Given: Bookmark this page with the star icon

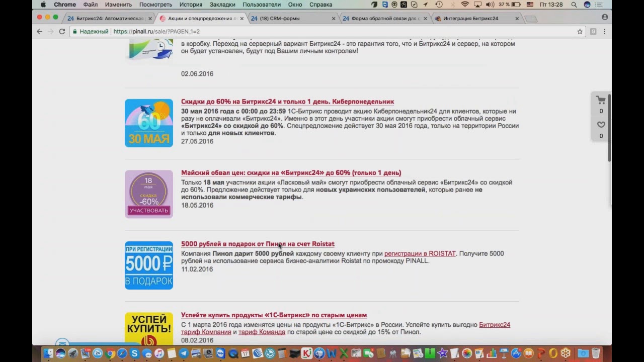Looking at the screenshot, I should pyautogui.click(x=580, y=31).
